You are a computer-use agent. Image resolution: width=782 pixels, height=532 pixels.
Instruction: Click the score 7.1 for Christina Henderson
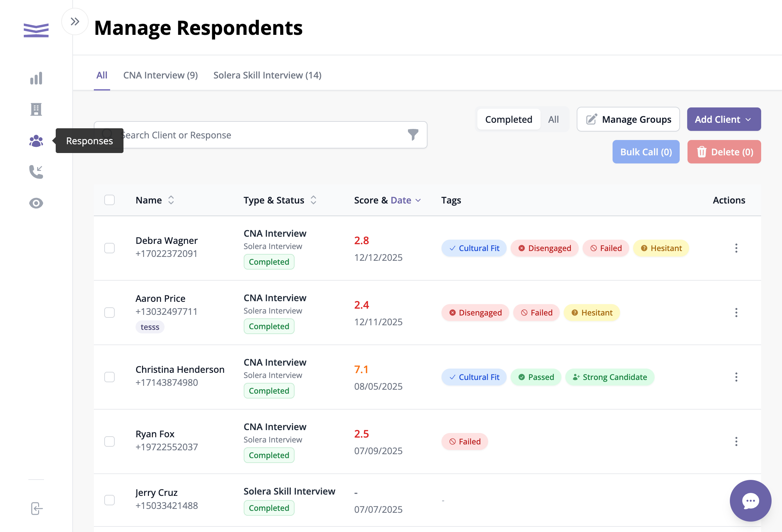click(x=361, y=369)
